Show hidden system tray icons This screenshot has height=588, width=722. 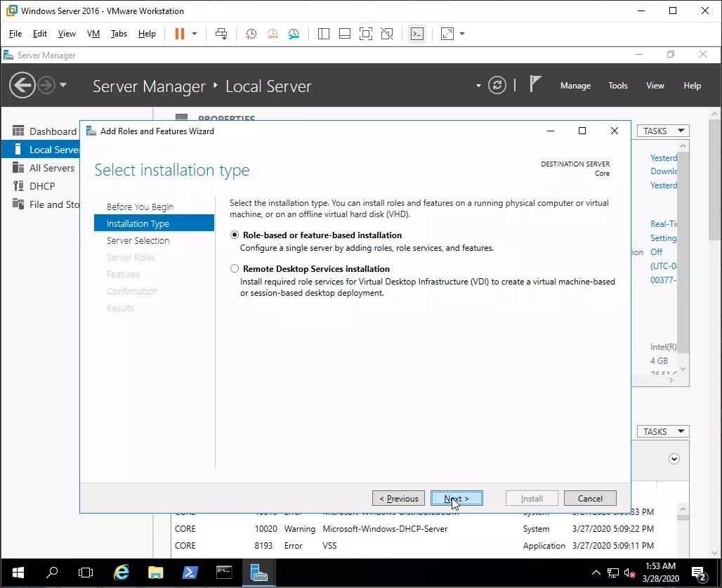pyautogui.click(x=596, y=573)
